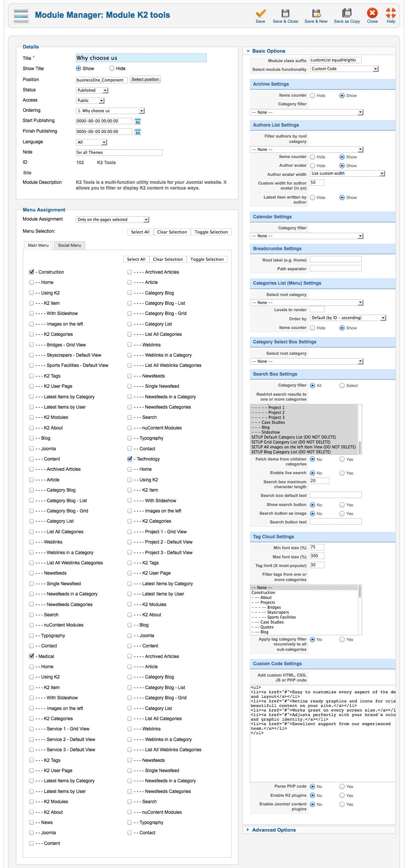Open Archive Settings Category filter dropdown
The height and width of the screenshot is (868, 408).
[307, 113]
